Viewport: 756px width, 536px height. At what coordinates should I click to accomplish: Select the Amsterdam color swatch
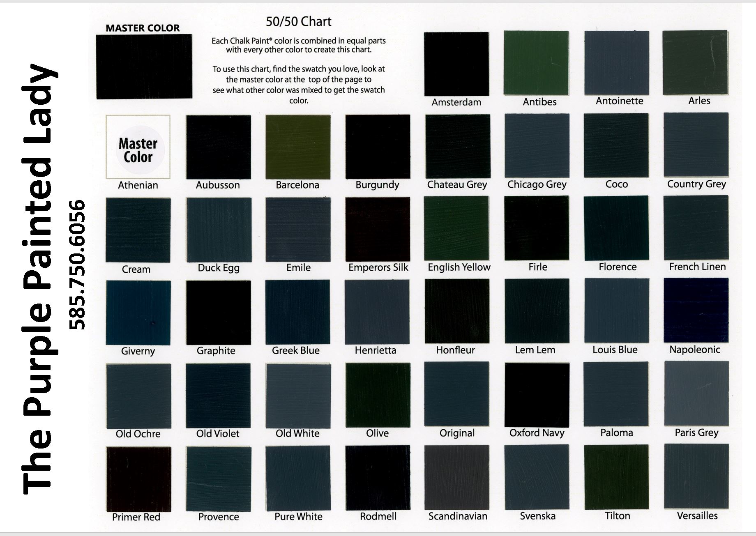click(456, 64)
